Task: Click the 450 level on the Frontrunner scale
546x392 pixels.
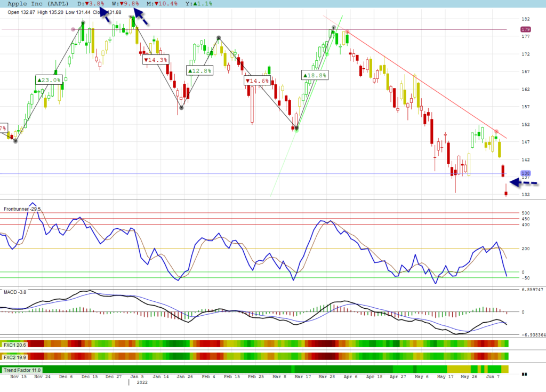Action: (x=525, y=219)
